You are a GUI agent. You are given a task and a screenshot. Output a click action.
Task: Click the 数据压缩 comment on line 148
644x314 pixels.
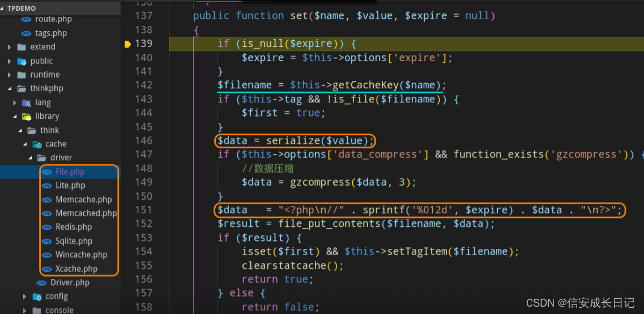267,168
